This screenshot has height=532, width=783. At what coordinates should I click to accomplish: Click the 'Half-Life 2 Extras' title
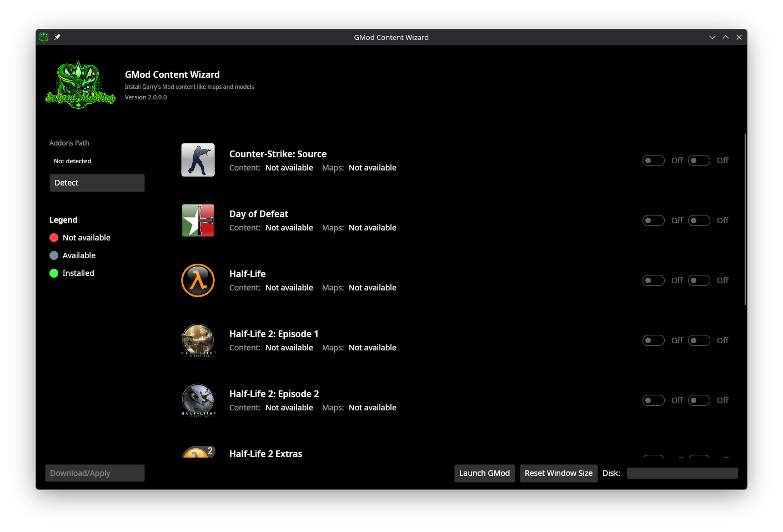click(266, 454)
